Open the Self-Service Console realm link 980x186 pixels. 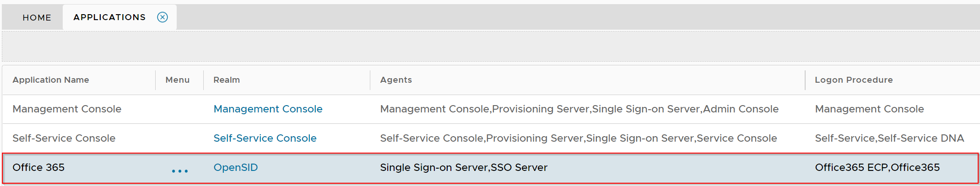tap(265, 138)
